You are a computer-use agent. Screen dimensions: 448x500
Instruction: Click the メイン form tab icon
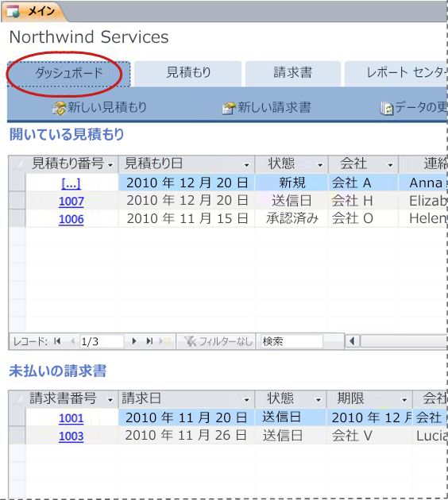coord(14,11)
